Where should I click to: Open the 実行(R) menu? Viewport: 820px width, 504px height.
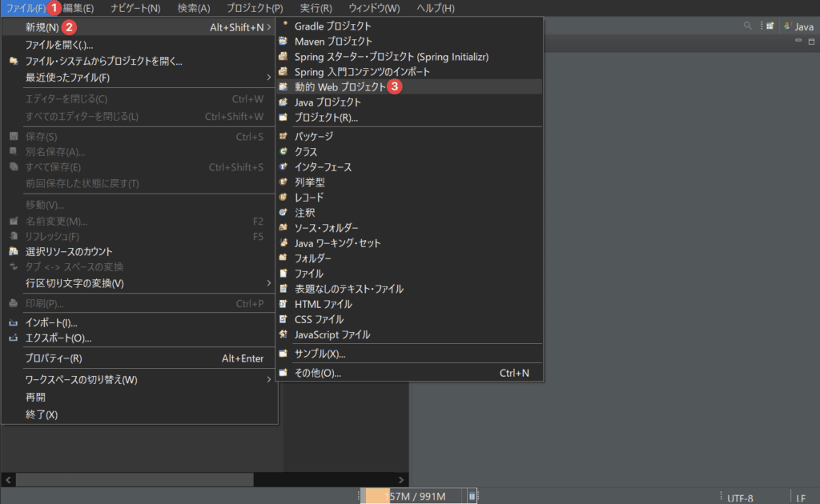pyautogui.click(x=316, y=8)
